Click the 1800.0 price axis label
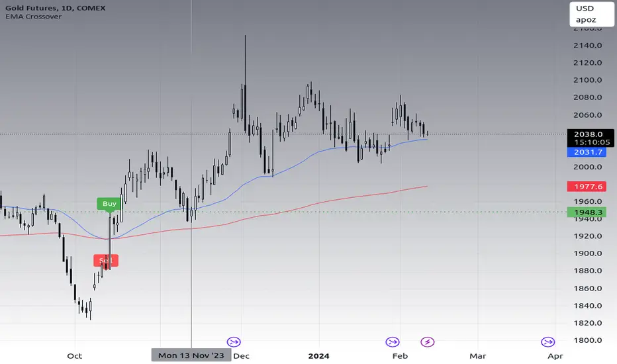Screen dimensions: 617x364 [x=587, y=340]
